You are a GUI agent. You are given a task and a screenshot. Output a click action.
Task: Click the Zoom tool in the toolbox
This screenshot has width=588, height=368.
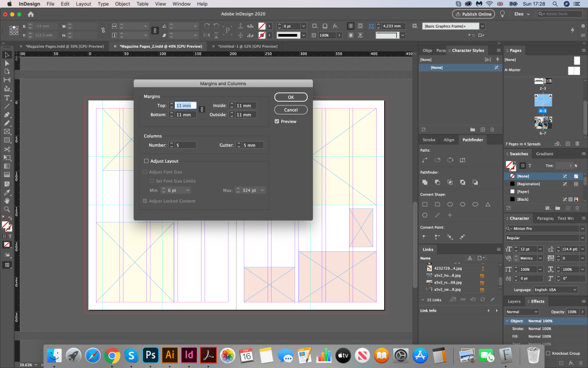7,209
